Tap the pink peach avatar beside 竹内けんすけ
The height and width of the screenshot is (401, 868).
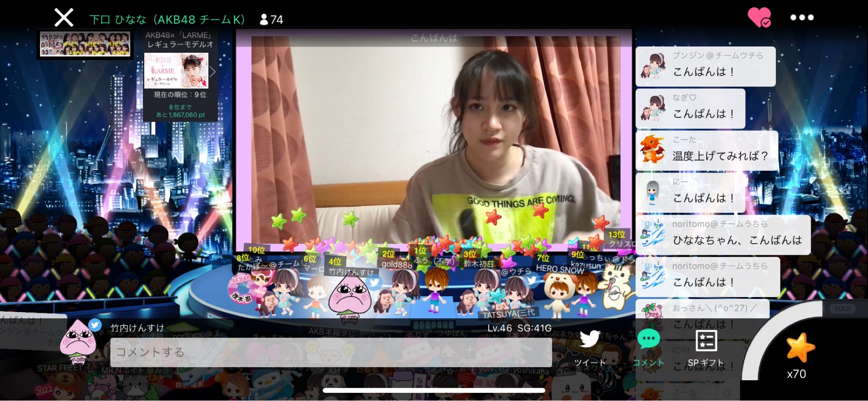coord(78,342)
